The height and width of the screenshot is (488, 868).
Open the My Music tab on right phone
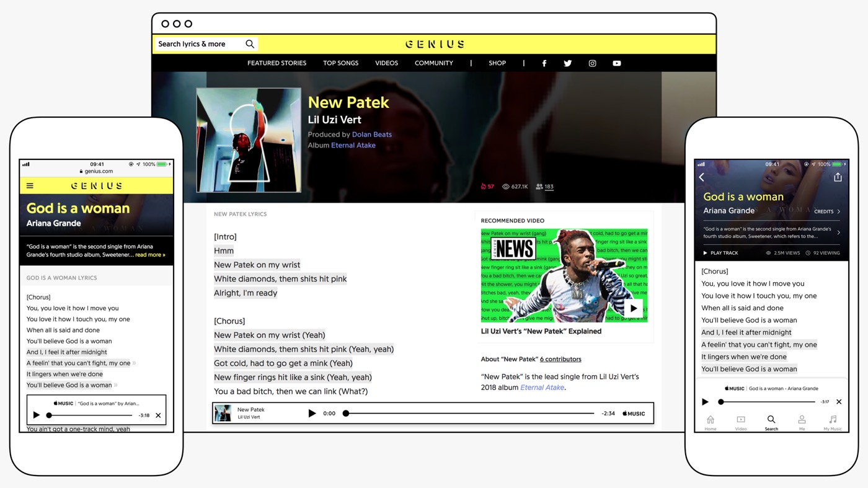[x=833, y=423]
